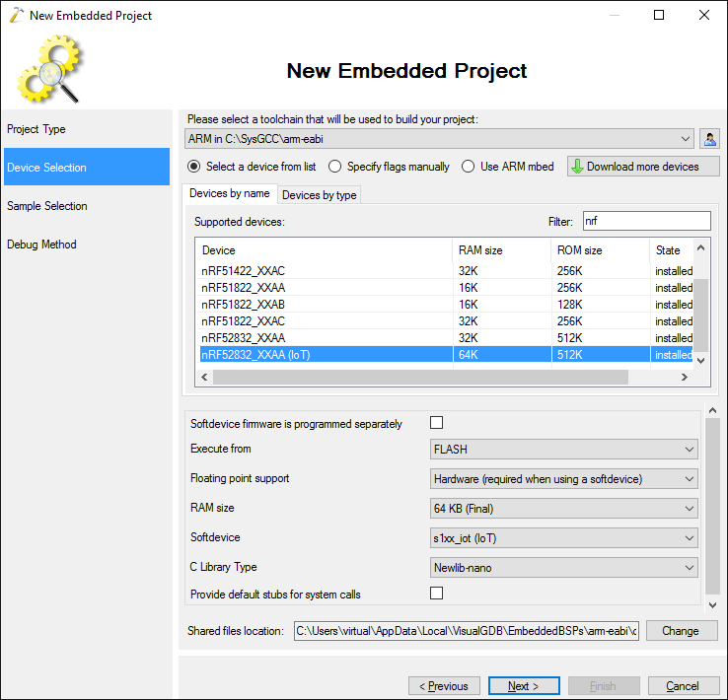Select the 'Select a device from list' radio button

click(194, 167)
